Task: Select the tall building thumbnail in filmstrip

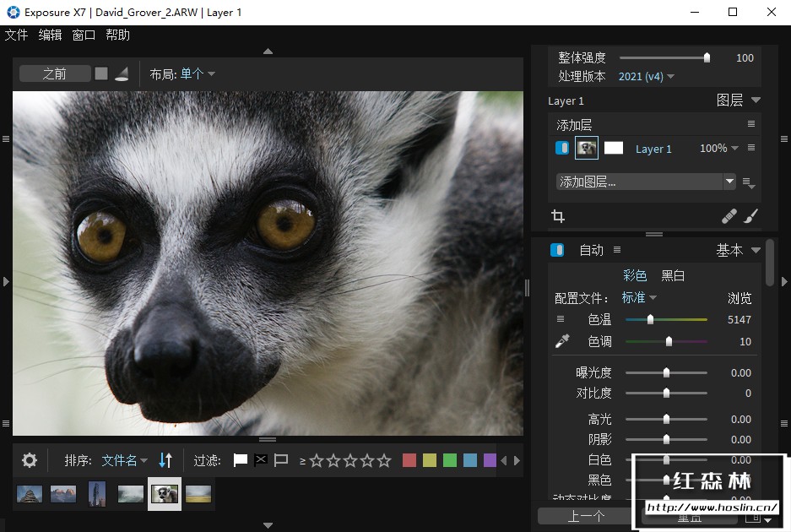Action: [x=97, y=493]
